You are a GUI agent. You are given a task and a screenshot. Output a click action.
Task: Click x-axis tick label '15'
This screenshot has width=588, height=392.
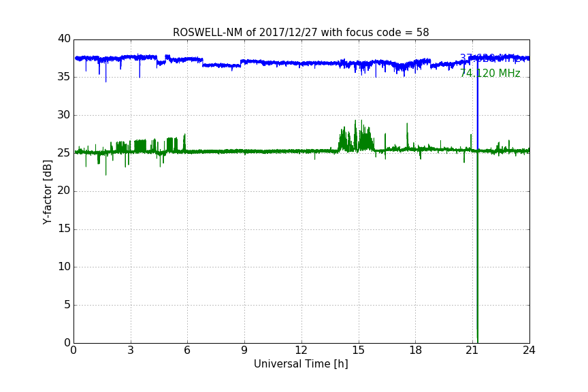coord(358,350)
